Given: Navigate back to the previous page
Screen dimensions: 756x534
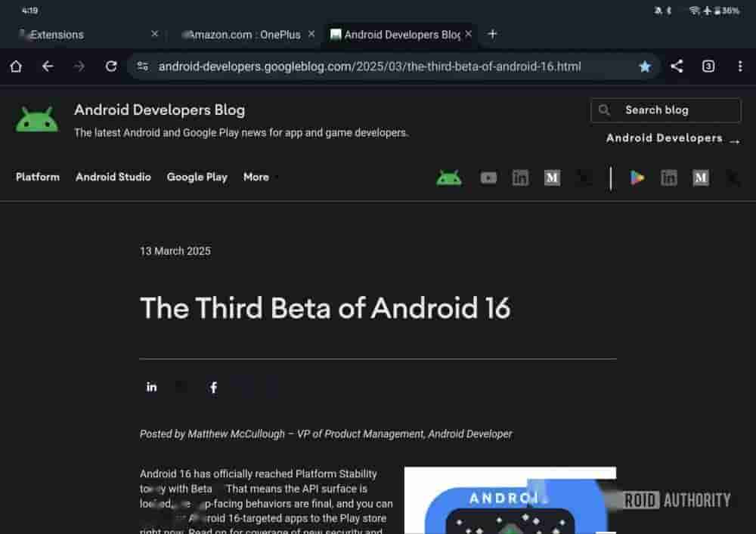Looking at the screenshot, I should (x=48, y=66).
